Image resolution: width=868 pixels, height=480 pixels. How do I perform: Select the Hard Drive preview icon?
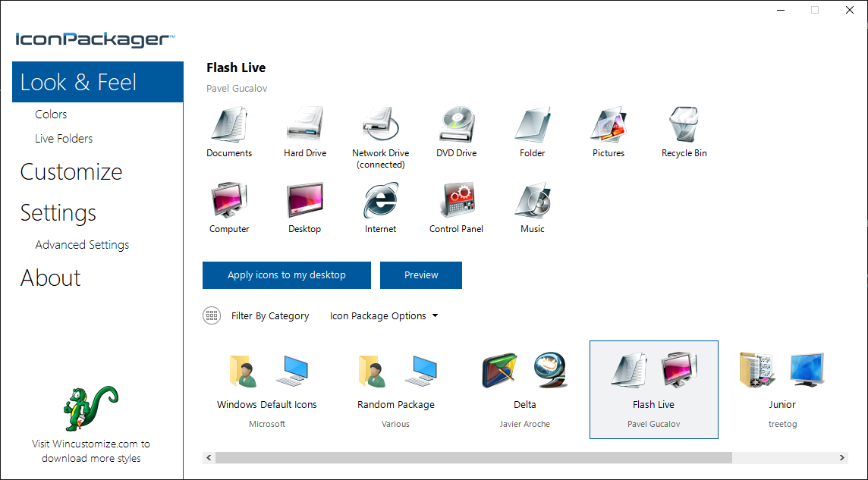pyautogui.click(x=305, y=125)
